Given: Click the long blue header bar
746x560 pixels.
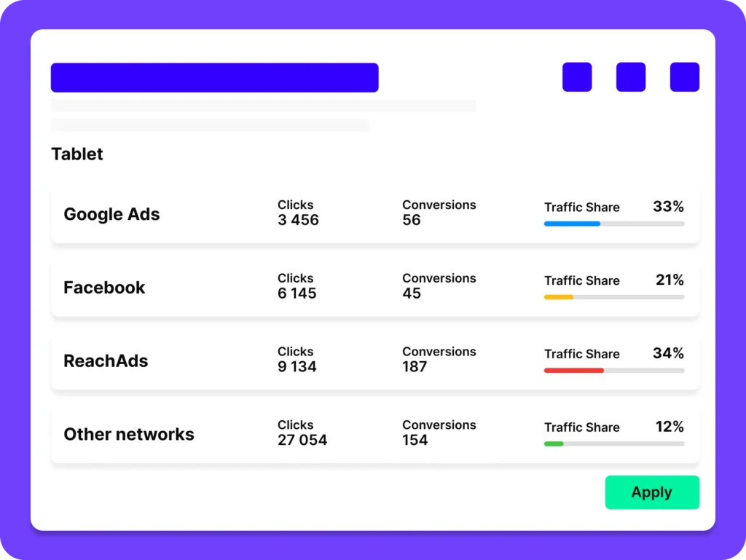Looking at the screenshot, I should (214, 78).
